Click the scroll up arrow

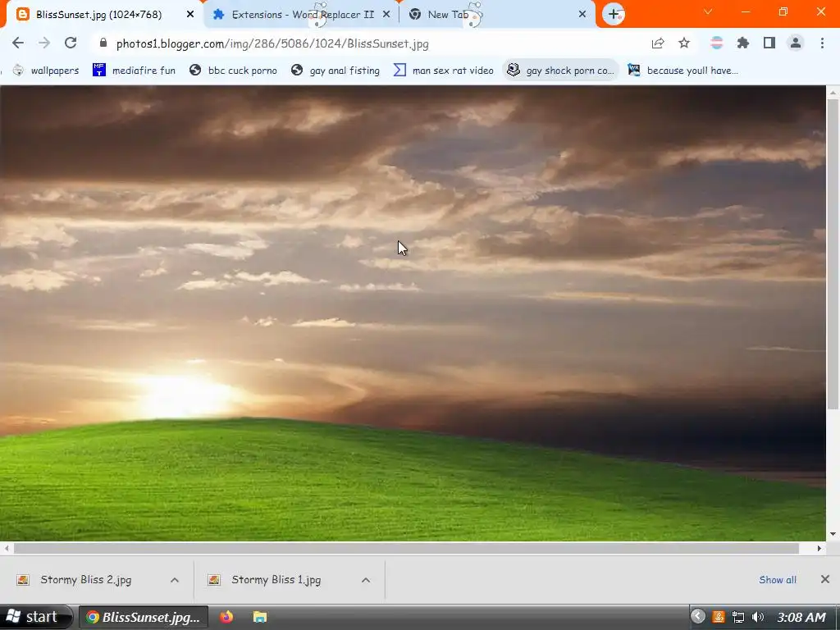click(833, 92)
